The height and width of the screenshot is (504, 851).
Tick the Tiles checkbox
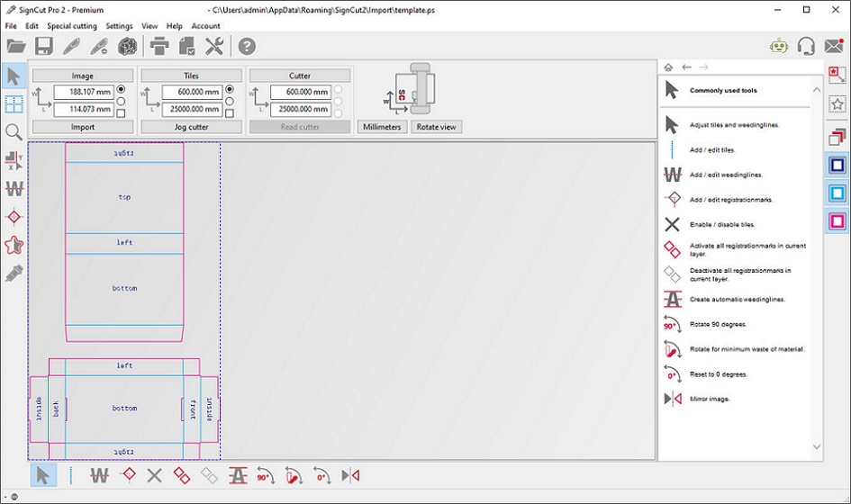tap(230, 113)
